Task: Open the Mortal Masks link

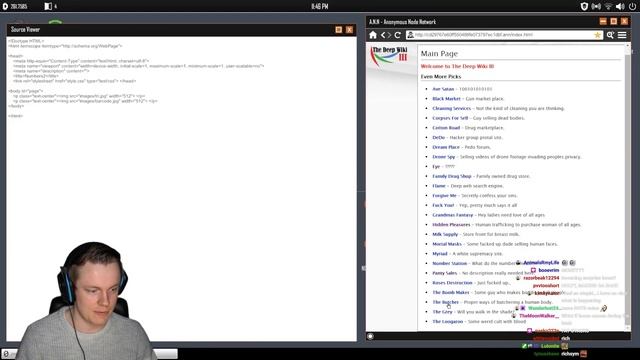Action: coord(447,244)
